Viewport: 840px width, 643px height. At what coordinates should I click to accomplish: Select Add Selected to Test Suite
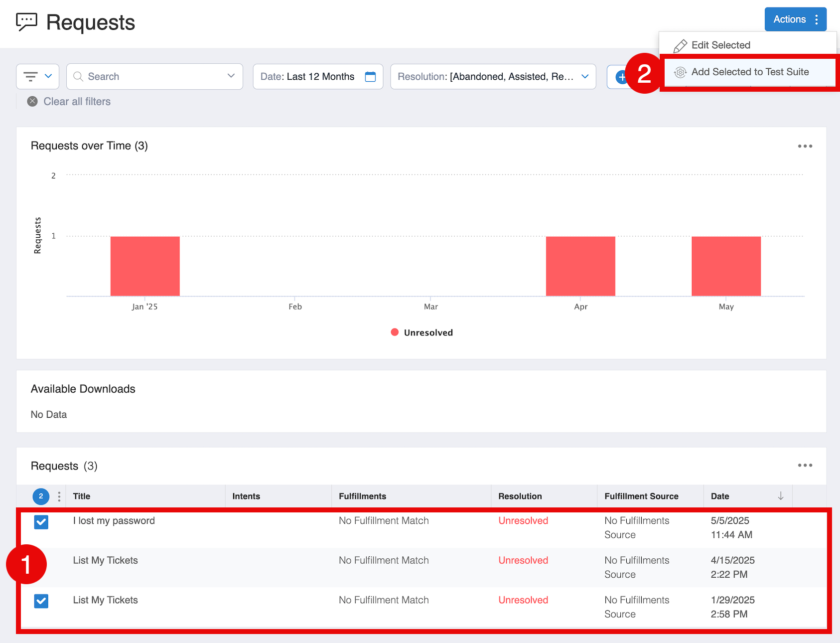point(749,72)
